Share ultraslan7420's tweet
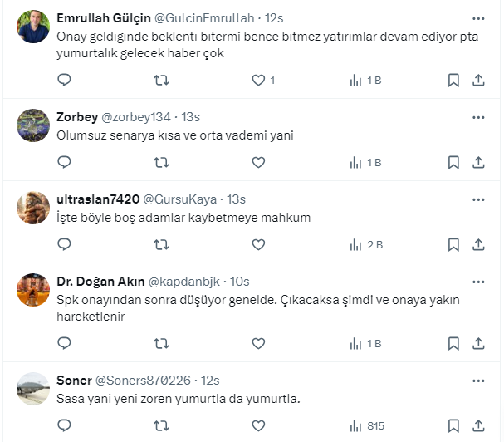Image resolution: width=504 pixels, height=442 pixels. pyautogui.click(x=478, y=244)
